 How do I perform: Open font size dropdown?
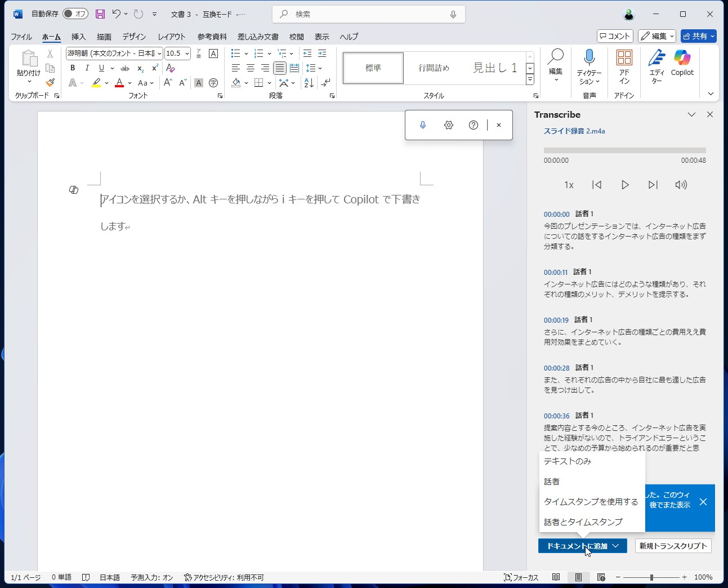[187, 54]
